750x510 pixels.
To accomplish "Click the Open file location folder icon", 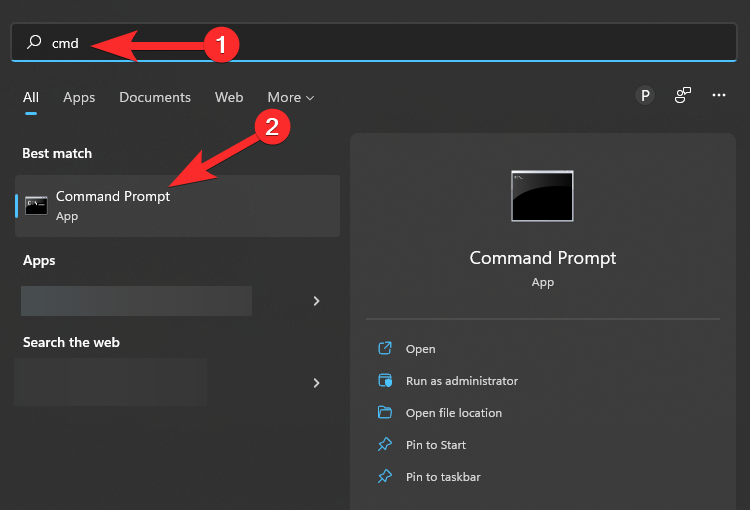I will tap(385, 413).
